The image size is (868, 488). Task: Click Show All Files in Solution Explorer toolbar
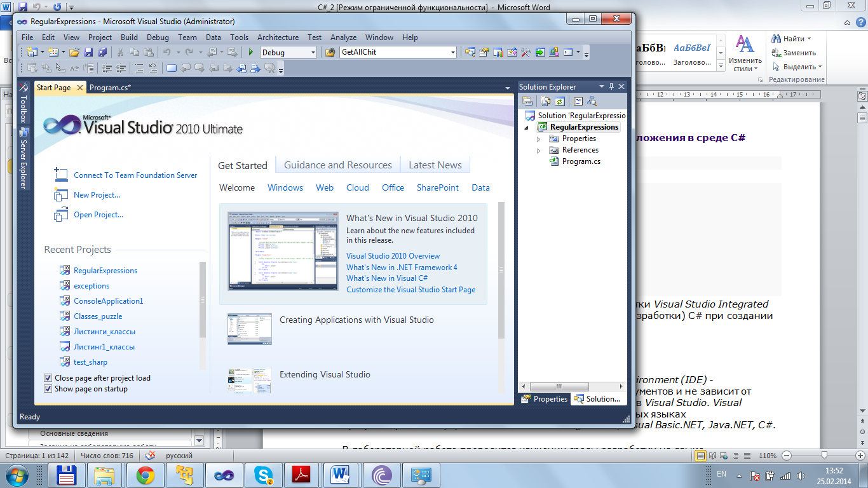tap(545, 100)
